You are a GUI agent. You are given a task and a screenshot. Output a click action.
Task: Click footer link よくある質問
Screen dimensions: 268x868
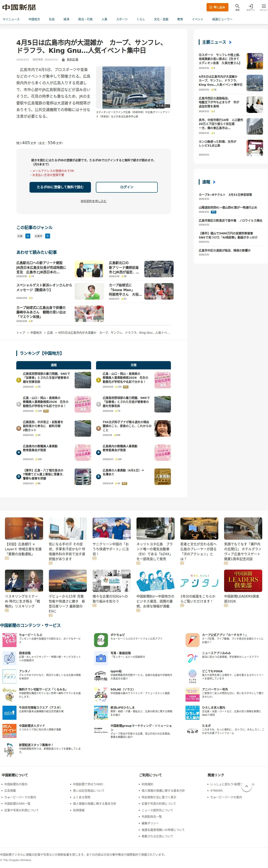[x=82, y=797]
